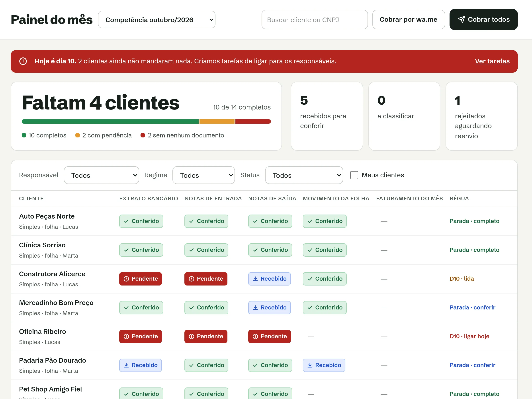Click Construtora Alicerce's Notas de Saída Recebido badge
The width and height of the screenshot is (532, 399).
(x=269, y=279)
